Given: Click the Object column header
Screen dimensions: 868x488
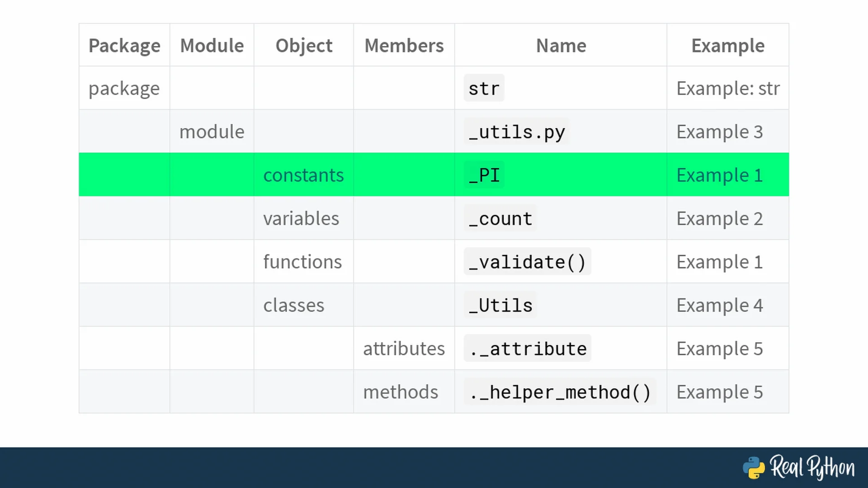Looking at the screenshot, I should click(304, 46).
